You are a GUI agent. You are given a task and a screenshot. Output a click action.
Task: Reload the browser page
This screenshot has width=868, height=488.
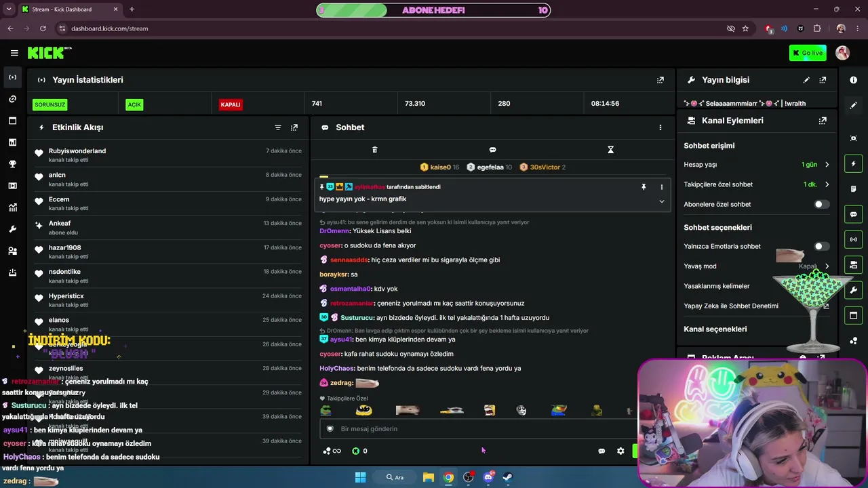click(x=43, y=28)
